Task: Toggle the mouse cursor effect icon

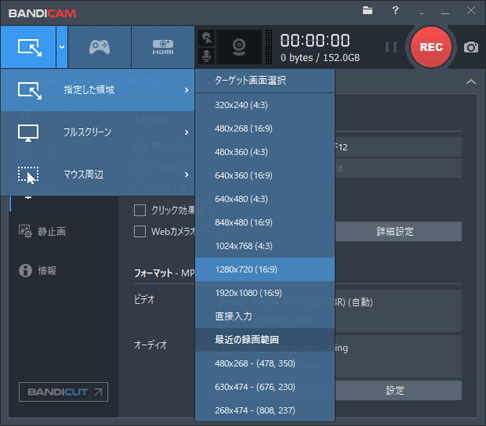Action: [207, 38]
